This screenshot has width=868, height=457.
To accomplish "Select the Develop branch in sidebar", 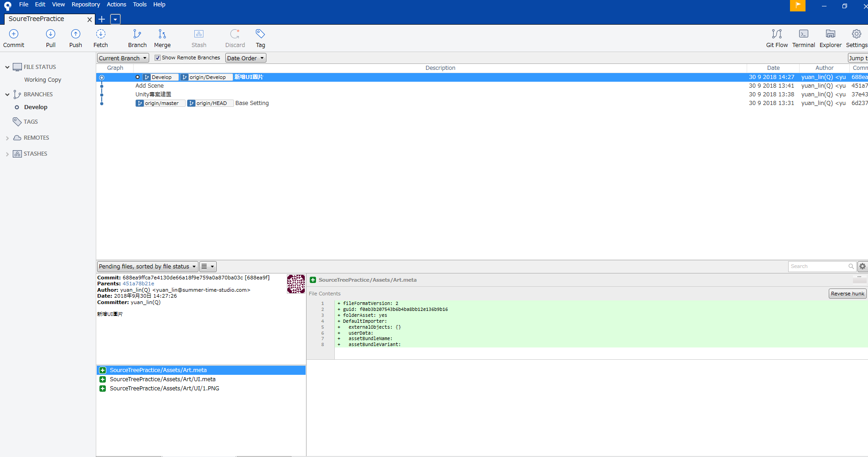I will coord(36,107).
